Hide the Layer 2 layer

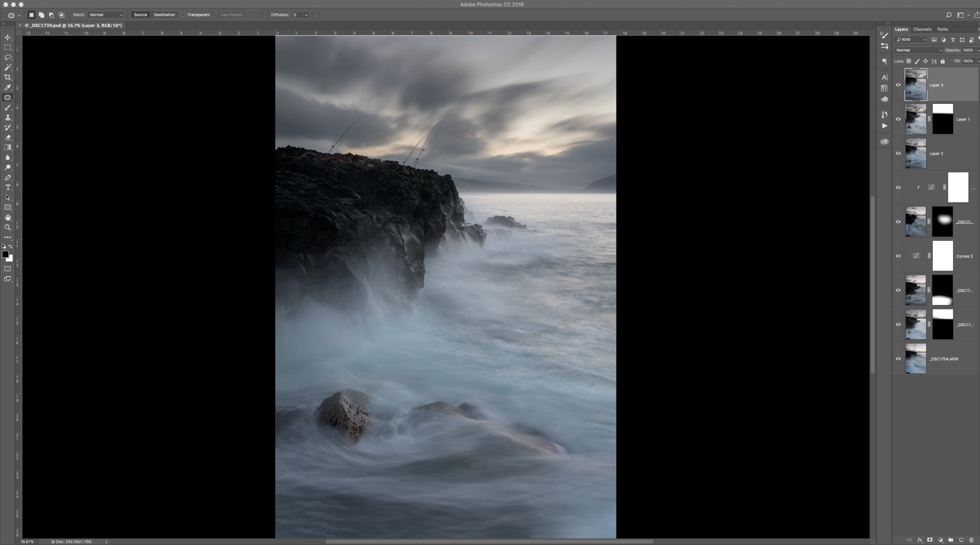[898, 153]
